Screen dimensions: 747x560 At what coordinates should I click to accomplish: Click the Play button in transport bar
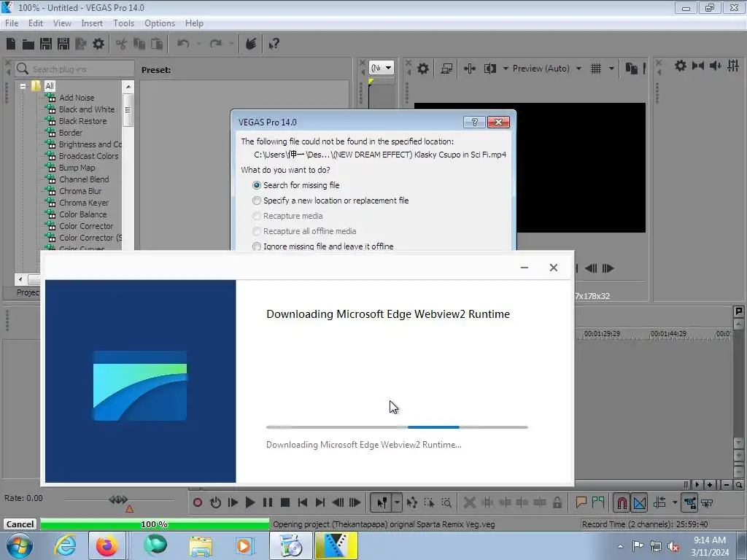click(249, 502)
